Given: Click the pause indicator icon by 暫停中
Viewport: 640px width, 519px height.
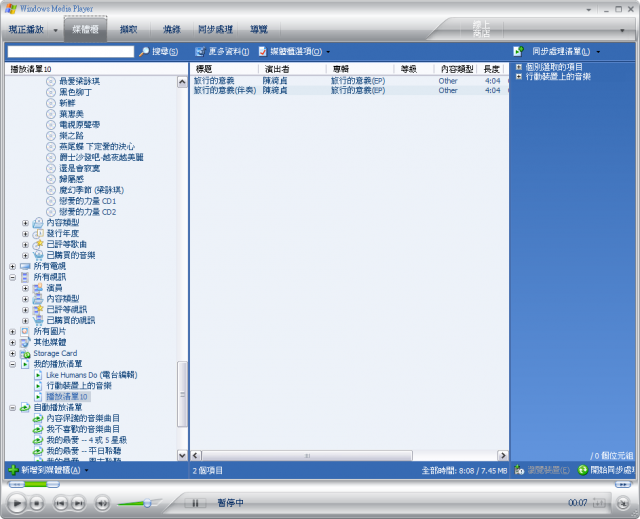Looking at the screenshot, I should point(195,503).
